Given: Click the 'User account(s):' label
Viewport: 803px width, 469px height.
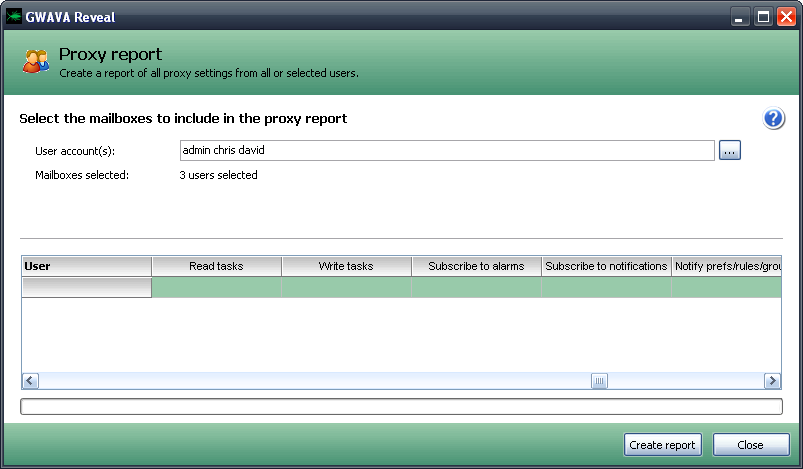Looking at the screenshot, I should (75, 151).
